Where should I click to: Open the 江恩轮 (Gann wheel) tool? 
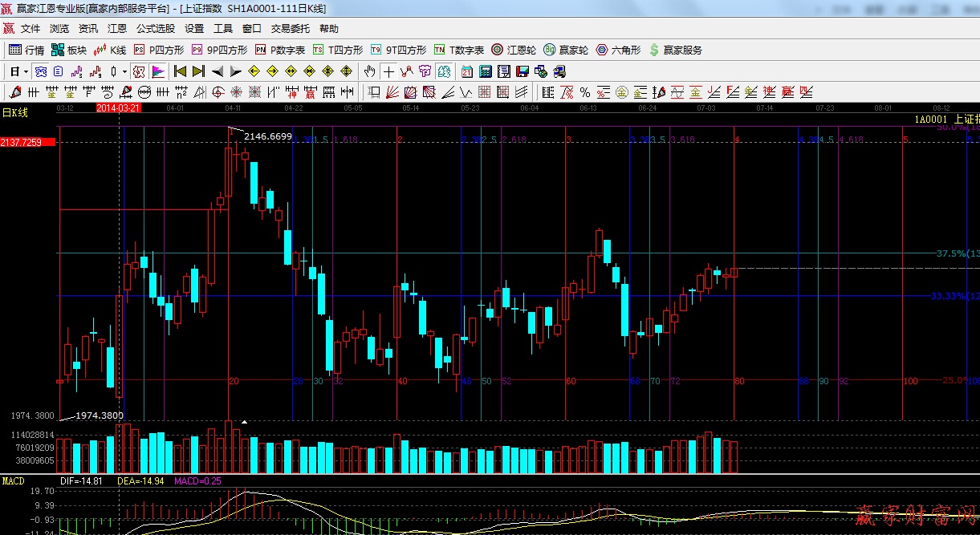pyautogui.click(x=514, y=50)
